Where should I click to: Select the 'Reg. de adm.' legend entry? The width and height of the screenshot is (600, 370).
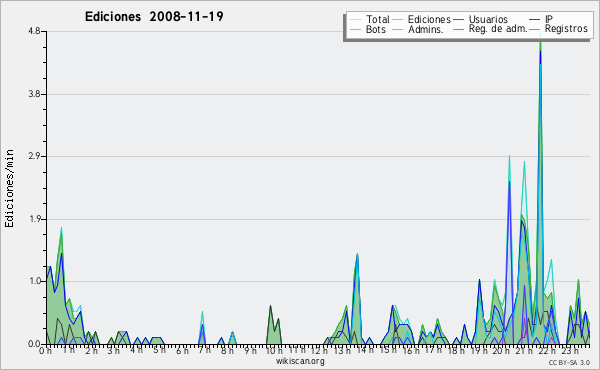point(498,29)
